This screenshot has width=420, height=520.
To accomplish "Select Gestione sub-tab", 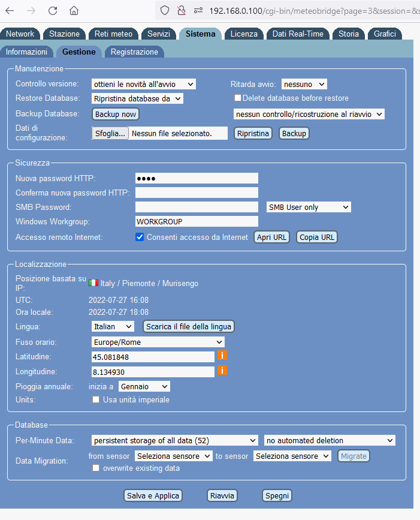I will click(79, 52).
